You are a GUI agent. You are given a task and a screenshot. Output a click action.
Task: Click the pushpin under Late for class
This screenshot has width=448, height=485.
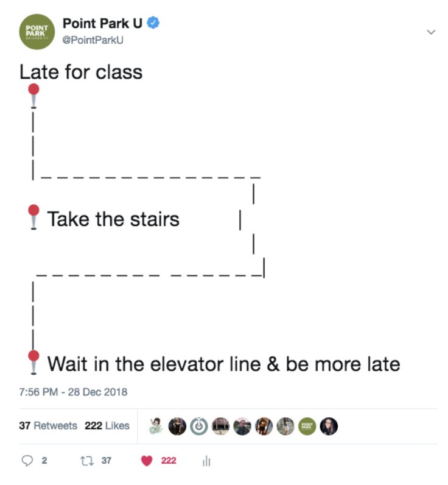pos(33,96)
